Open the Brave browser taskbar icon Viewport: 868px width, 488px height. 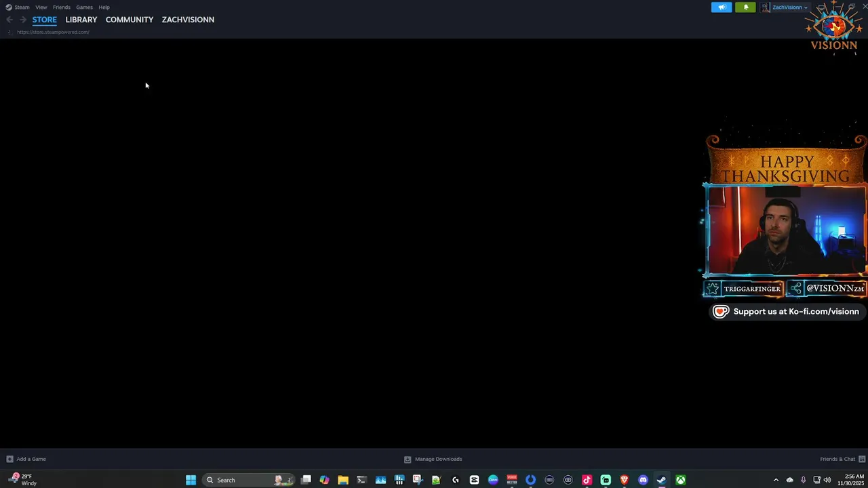coord(624,480)
